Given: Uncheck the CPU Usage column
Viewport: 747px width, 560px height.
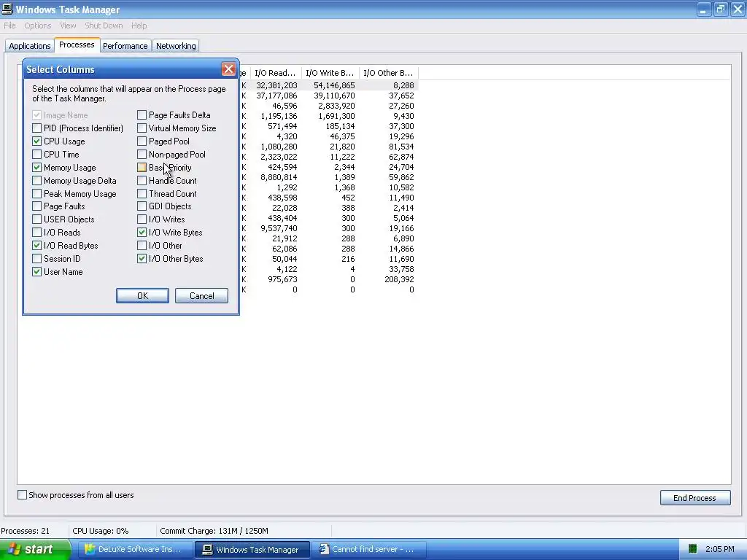Looking at the screenshot, I should [36, 141].
